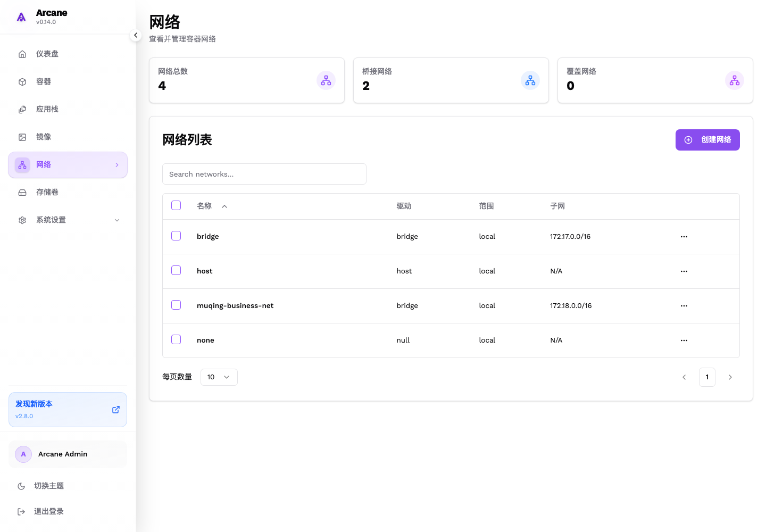The image size is (766, 532).
Task: Click the 驱动 column header
Action: (404, 206)
